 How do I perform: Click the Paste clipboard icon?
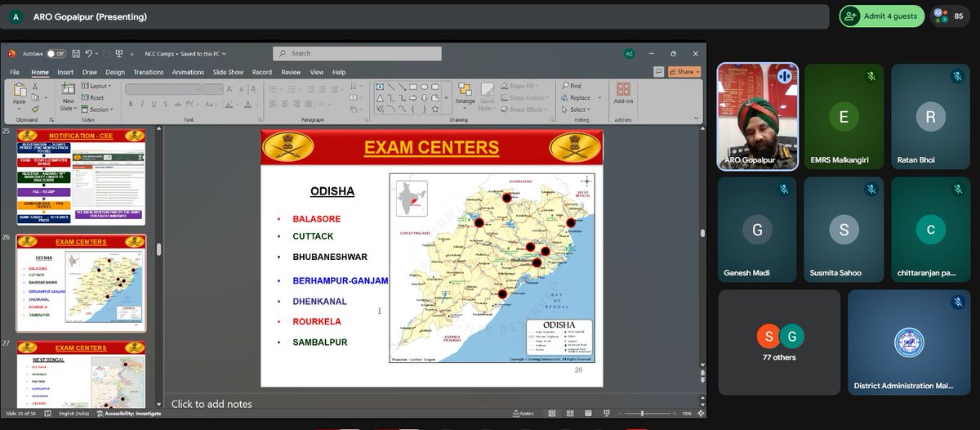[20, 90]
